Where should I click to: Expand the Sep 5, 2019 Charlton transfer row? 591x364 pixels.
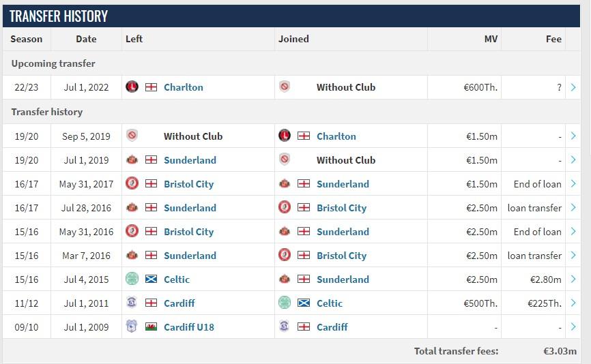coord(573,136)
